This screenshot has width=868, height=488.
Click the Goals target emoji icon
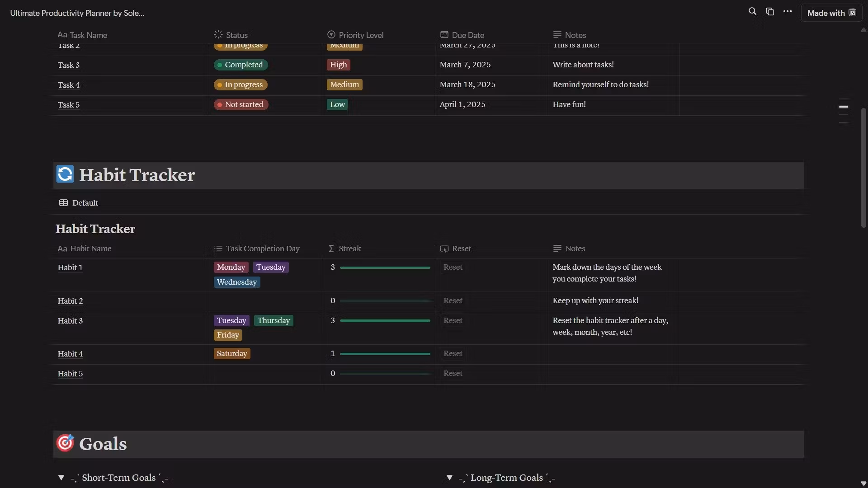point(65,443)
